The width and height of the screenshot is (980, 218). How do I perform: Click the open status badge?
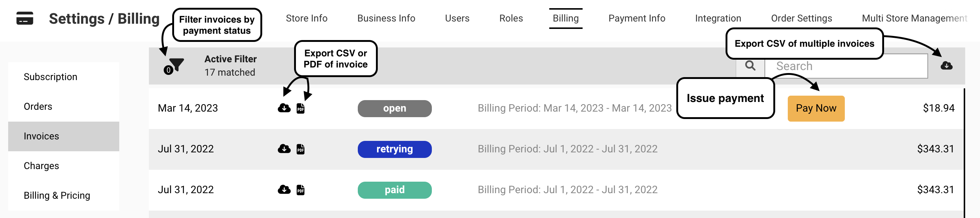(394, 109)
